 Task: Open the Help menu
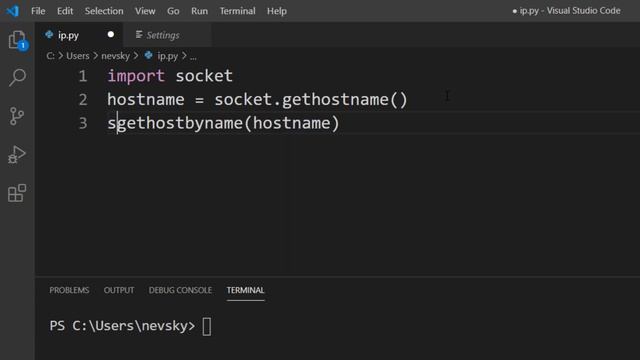click(277, 11)
